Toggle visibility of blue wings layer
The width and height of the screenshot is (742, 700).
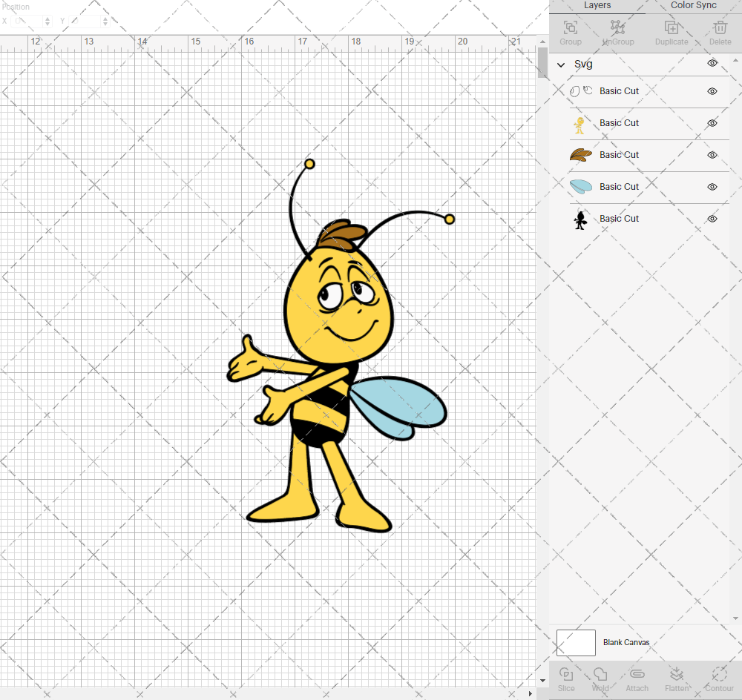(712, 187)
